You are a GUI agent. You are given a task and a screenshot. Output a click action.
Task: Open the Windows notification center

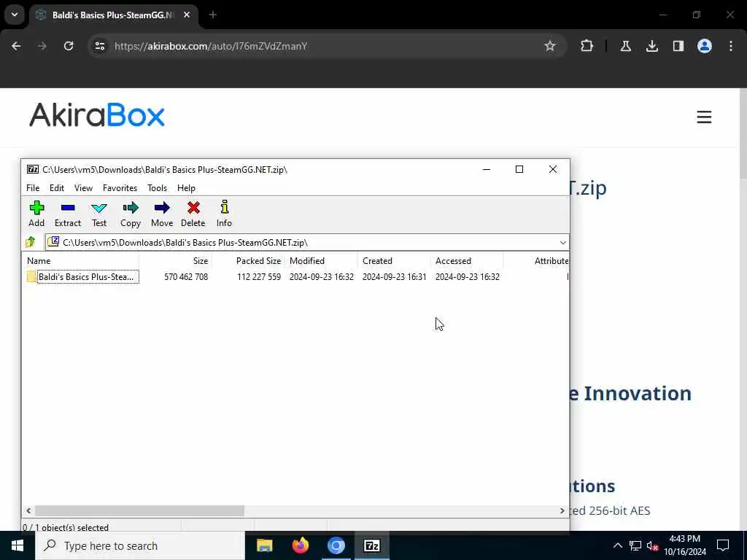pyautogui.click(x=723, y=545)
